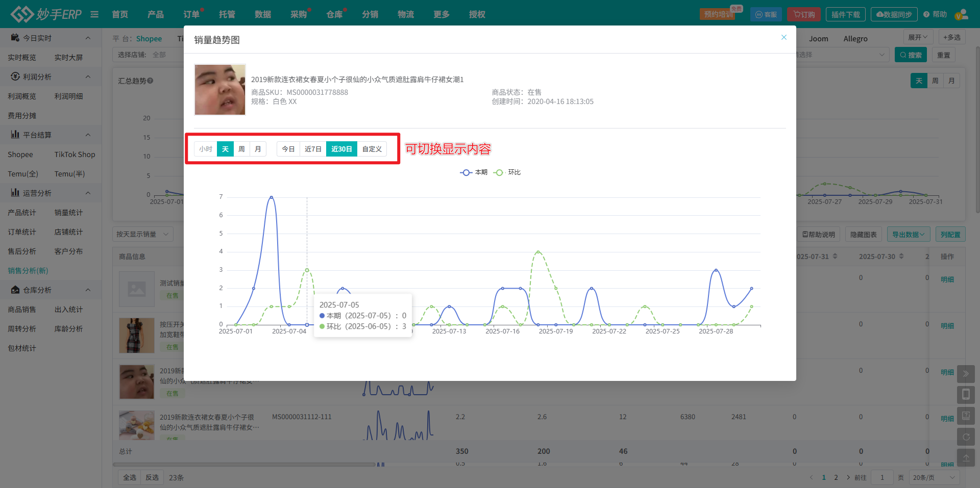This screenshot has height=488, width=980.
Task: Select the 周 granularity option in dialog
Action: point(241,149)
